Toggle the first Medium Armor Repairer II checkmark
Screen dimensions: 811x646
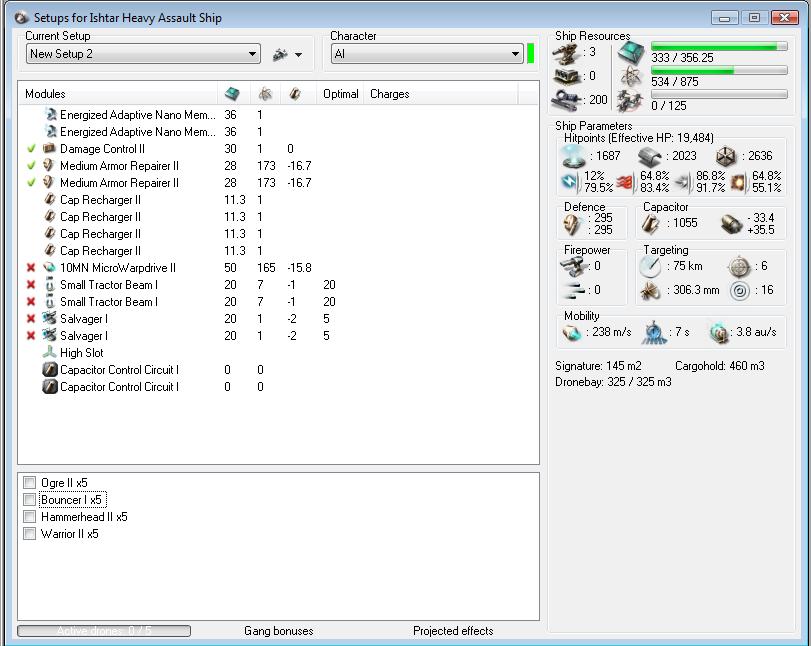[x=31, y=166]
